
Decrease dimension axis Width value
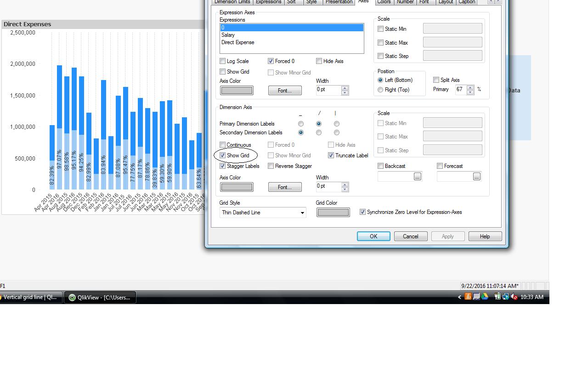point(345,189)
